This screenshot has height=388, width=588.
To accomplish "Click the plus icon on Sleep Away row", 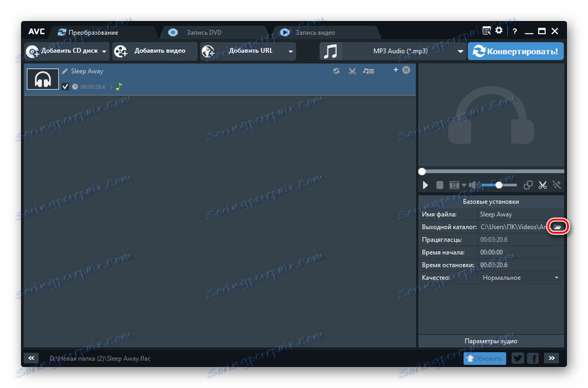I will pyautogui.click(x=396, y=70).
